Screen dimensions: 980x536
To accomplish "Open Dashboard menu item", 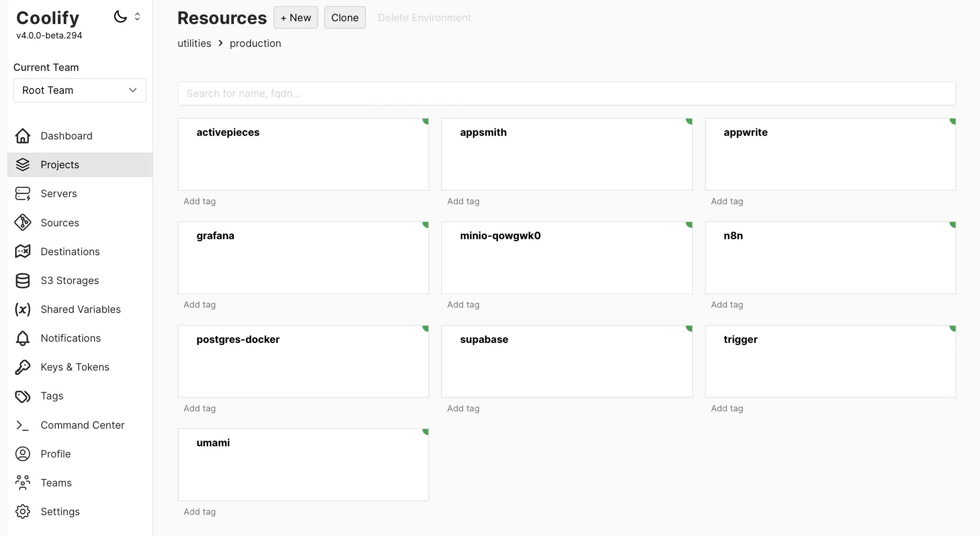I will 80,136.
